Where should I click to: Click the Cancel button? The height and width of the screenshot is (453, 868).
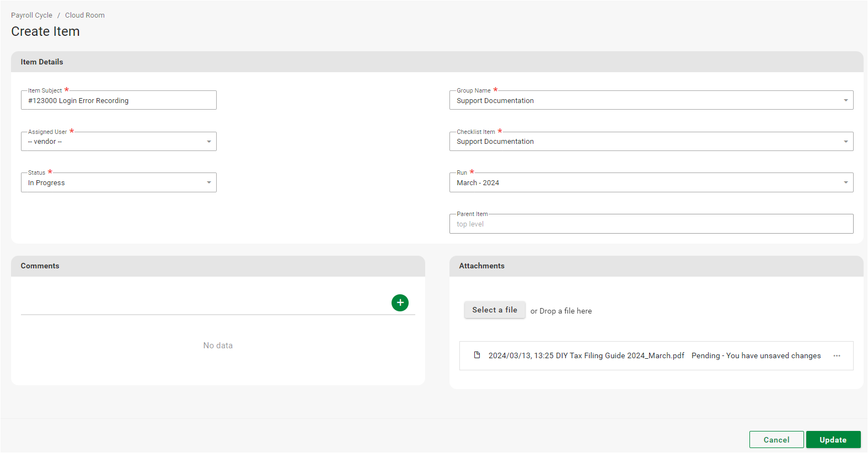click(x=776, y=440)
